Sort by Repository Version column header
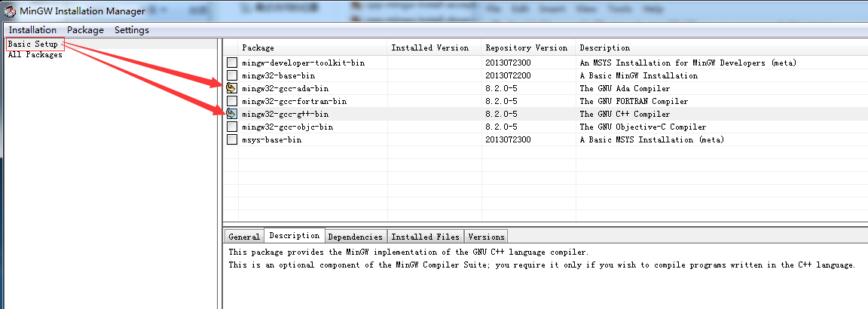This screenshot has width=868, height=309. pyautogui.click(x=529, y=47)
